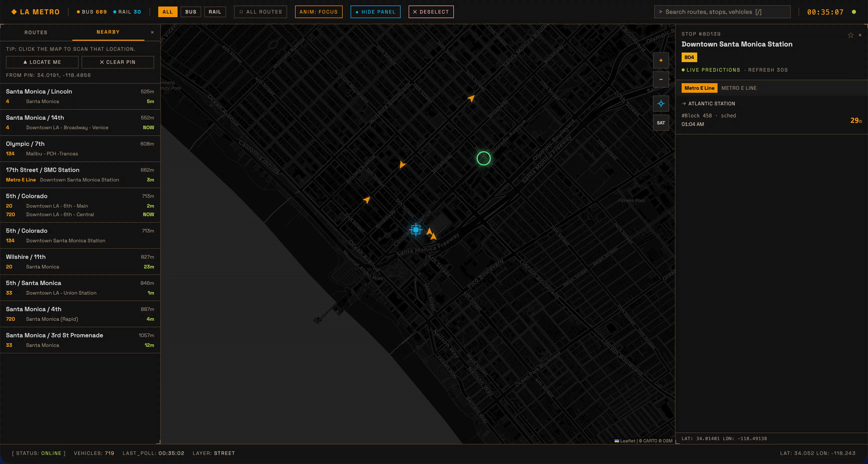
Task: Open 5th / Colorado stop with route 134
Action: (x=80, y=235)
